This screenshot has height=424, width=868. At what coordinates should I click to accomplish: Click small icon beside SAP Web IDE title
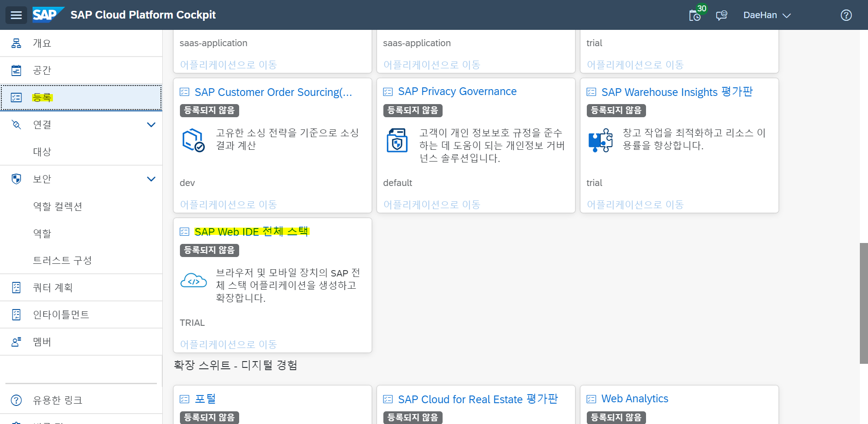pyautogui.click(x=184, y=232)
